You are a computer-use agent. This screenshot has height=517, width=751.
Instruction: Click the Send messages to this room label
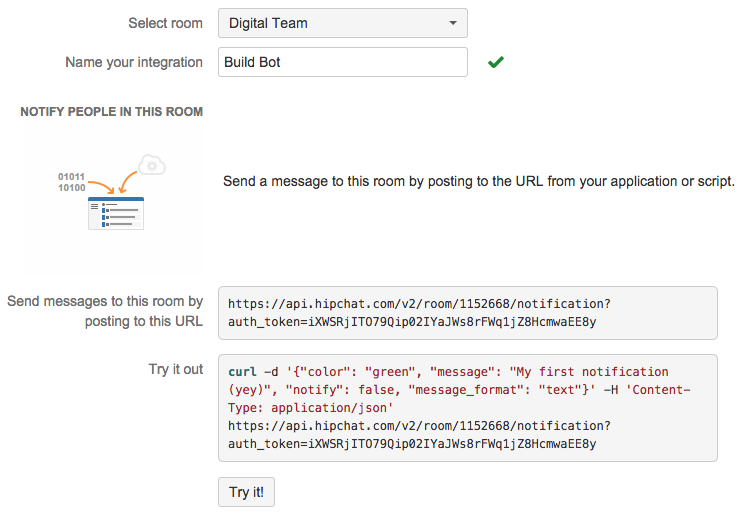[x=105, y=311]
